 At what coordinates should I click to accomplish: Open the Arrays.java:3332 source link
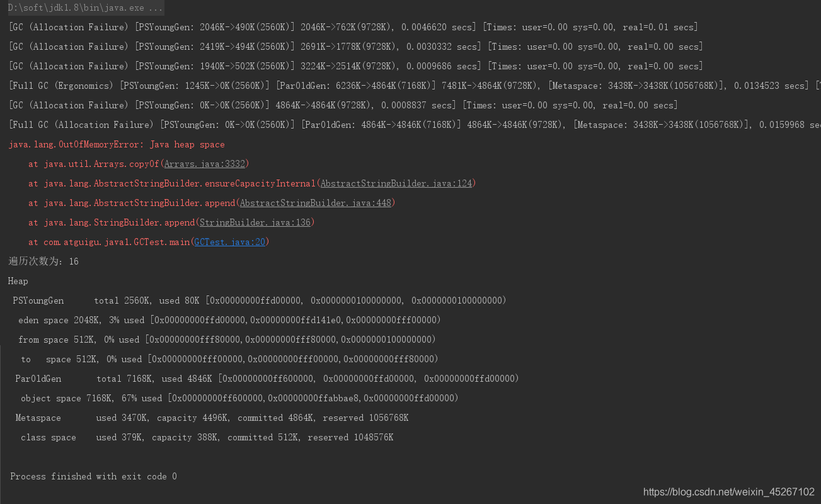(x=205, y=164)
